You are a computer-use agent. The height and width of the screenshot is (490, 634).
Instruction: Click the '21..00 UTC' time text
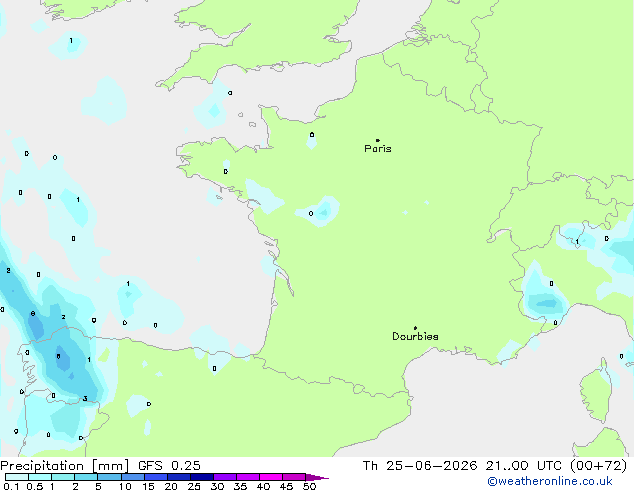point(524,466)
